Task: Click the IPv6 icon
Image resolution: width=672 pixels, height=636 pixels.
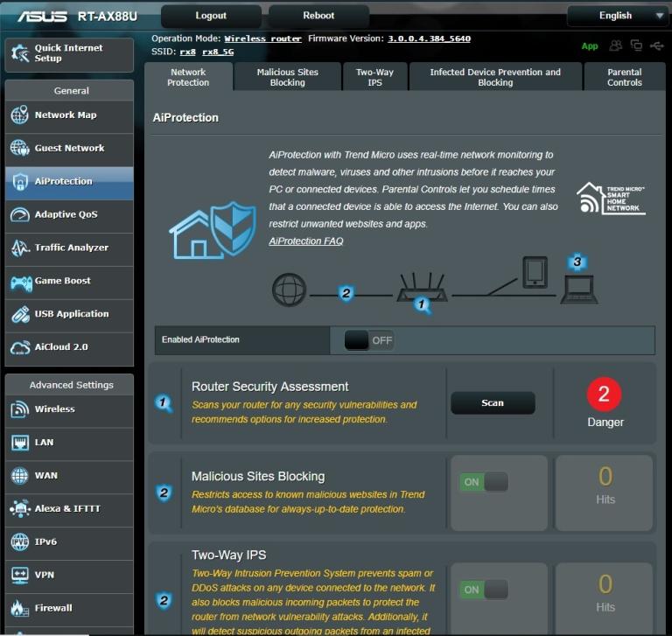Action: click(20, 542)
